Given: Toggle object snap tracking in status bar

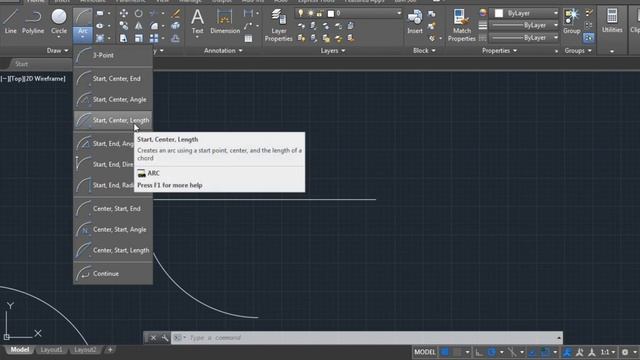Looking at the screenshot, I should point(532,352).
